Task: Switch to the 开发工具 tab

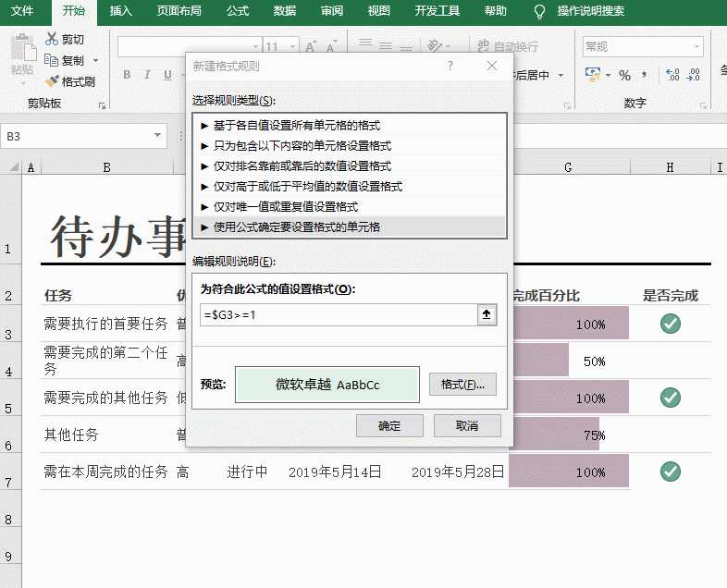Action: [437, 11]
